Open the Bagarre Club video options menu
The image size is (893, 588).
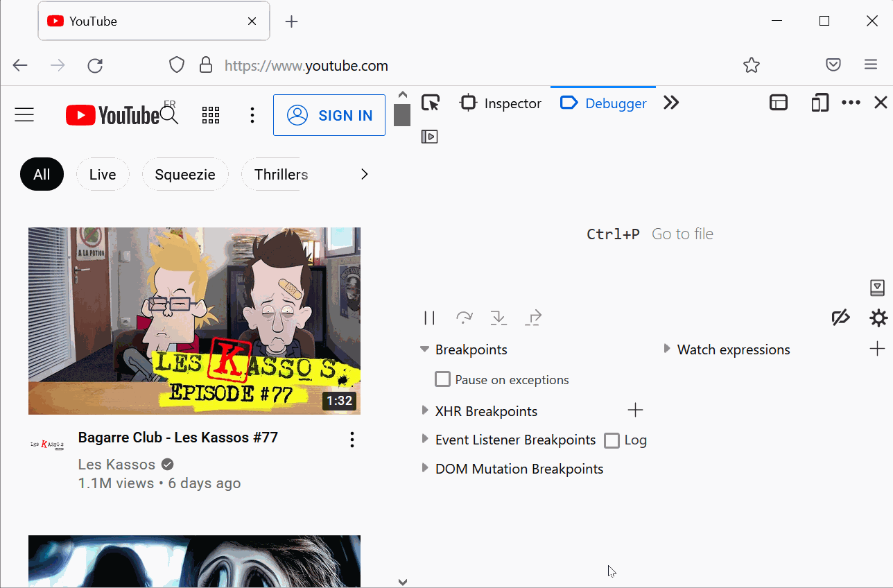[352, 439]
